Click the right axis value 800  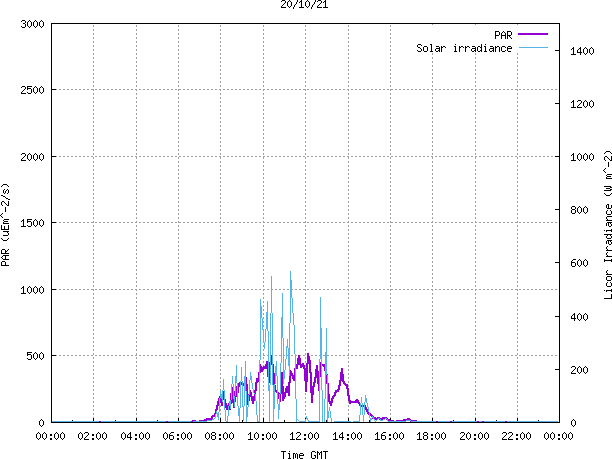coord(579,210)
